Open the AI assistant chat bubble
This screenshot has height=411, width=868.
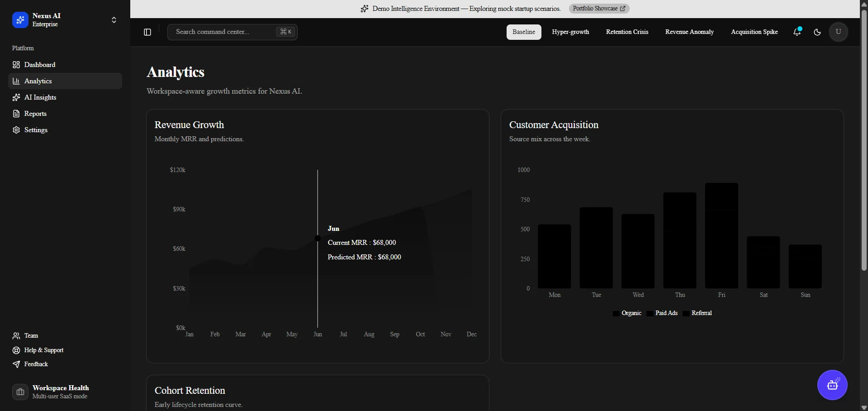(x=832, y=385)
